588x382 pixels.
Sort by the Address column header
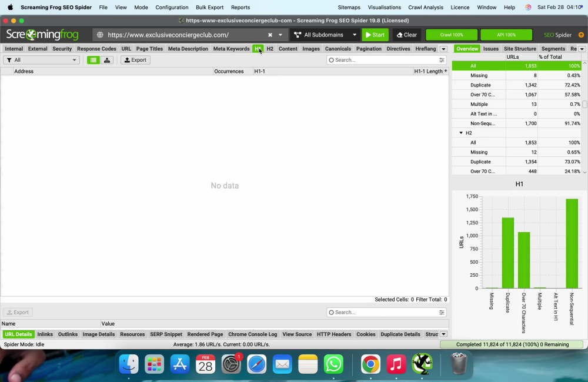[x=112, y=71]
